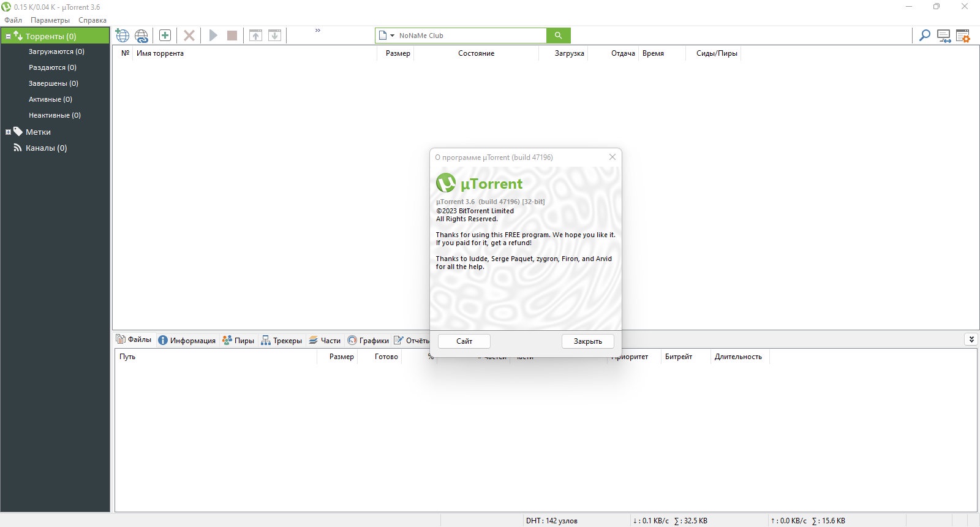Viewport: 980px width, 527px height.
Task: Click DHT: 142 узлов status
Action: point(551,521)
